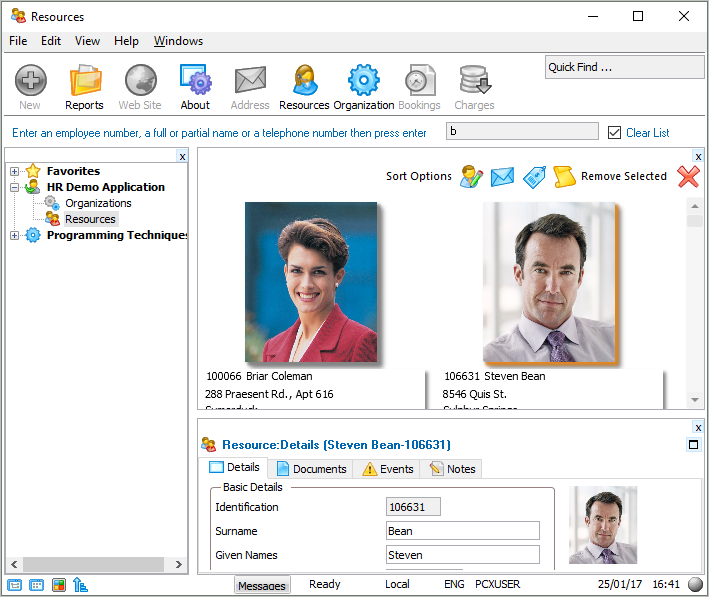Select Briar Coleman's photo
This screenshot has height=597, width=709.
(311, 282)
